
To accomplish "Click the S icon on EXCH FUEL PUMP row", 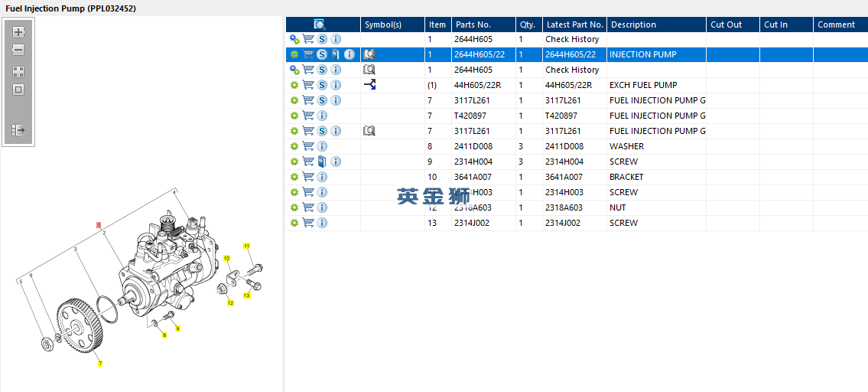I will (322, 85).
